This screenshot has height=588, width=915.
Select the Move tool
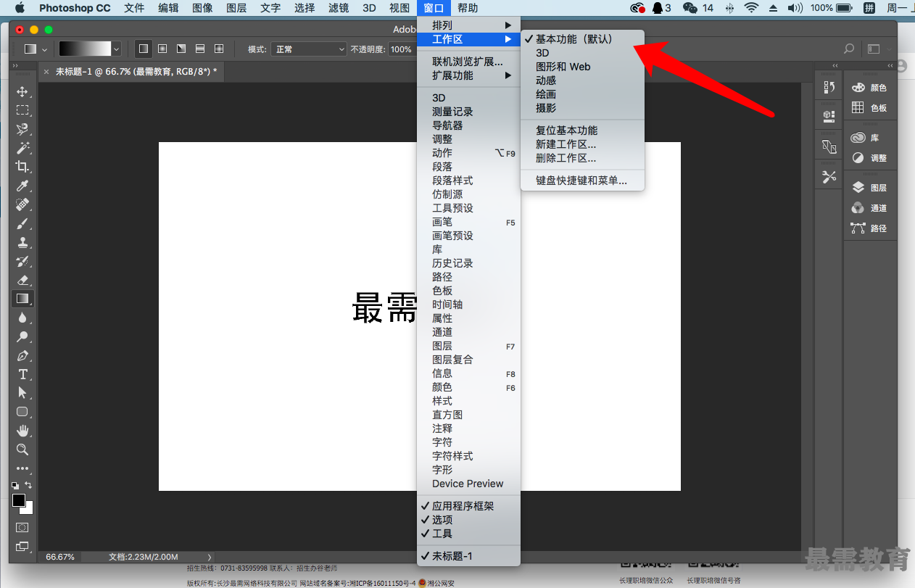pyautogui.click(x=22, y=91)
